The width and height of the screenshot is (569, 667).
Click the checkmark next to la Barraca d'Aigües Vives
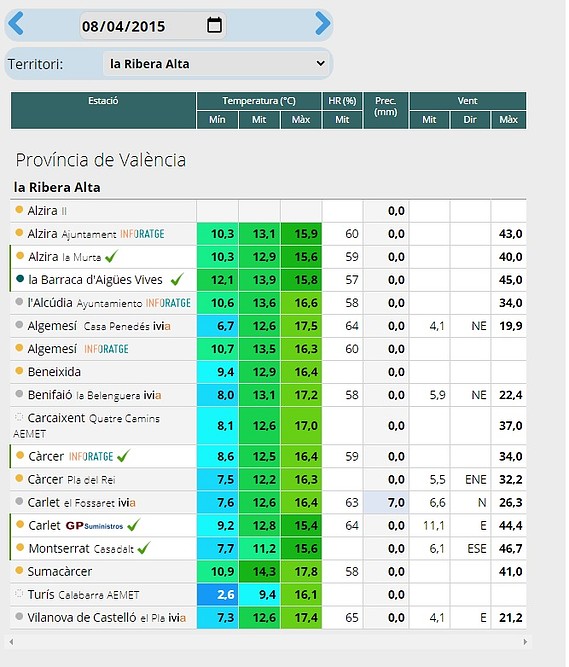pyautogui.click(x=177, y=279)
